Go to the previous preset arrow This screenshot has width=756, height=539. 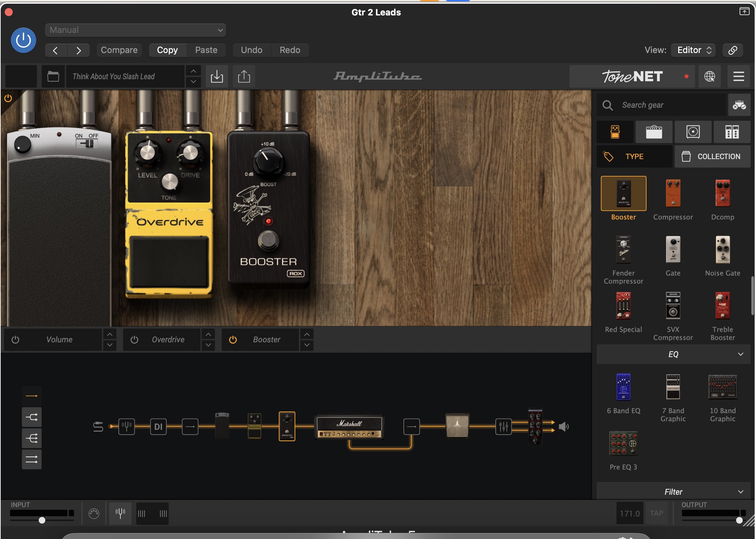tap(56, 50)
